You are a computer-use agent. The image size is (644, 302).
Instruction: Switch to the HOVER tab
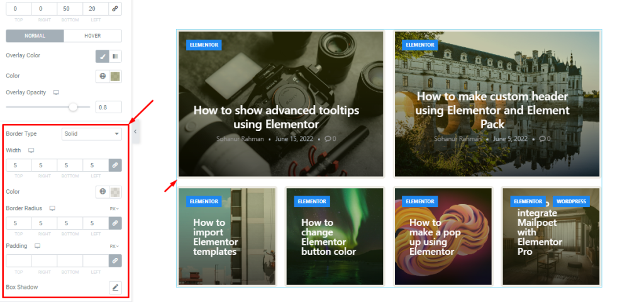click(93, 36)
